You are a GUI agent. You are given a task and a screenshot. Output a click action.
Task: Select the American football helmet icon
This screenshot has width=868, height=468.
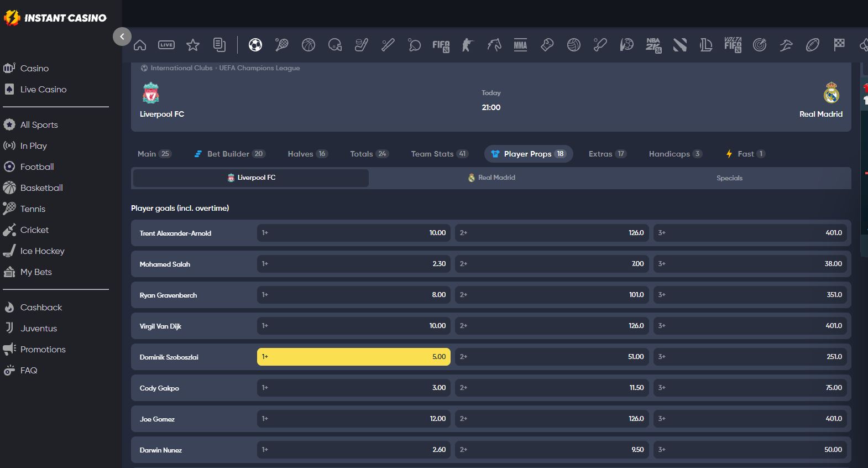point(335,45)
